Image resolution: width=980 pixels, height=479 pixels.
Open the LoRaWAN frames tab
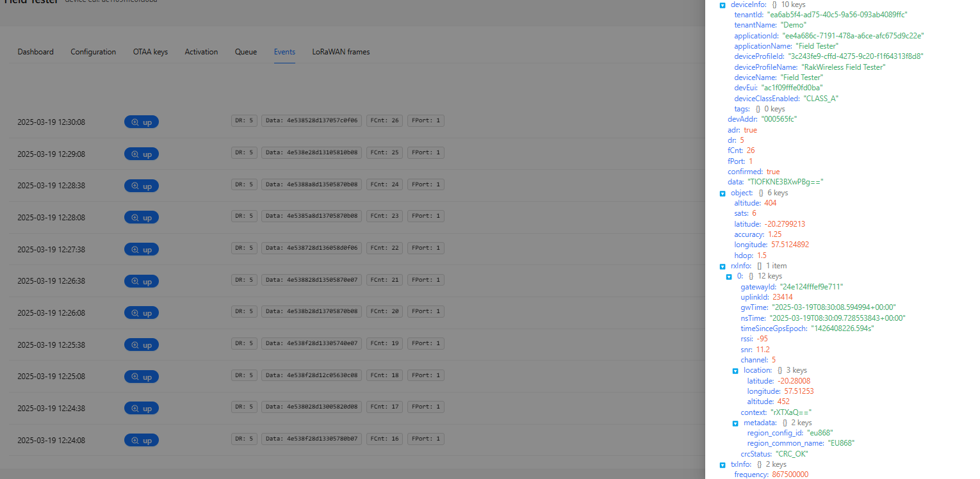(x=341, y=52)
